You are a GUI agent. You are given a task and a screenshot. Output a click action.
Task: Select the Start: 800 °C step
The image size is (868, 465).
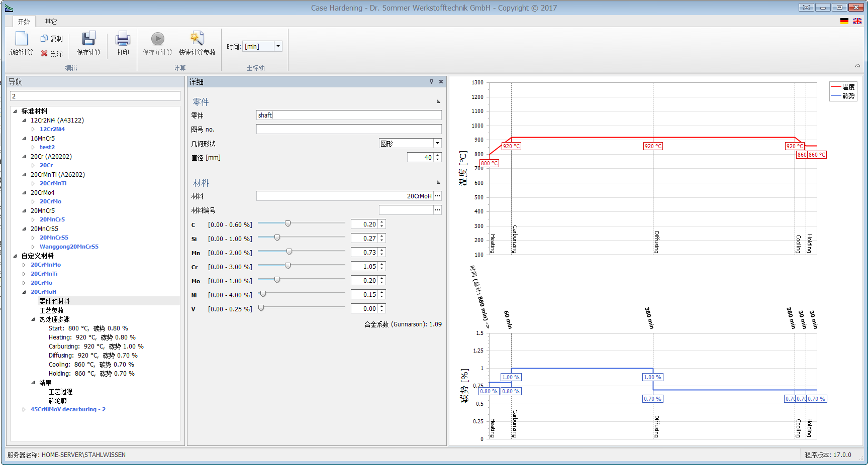coord(88,328)
